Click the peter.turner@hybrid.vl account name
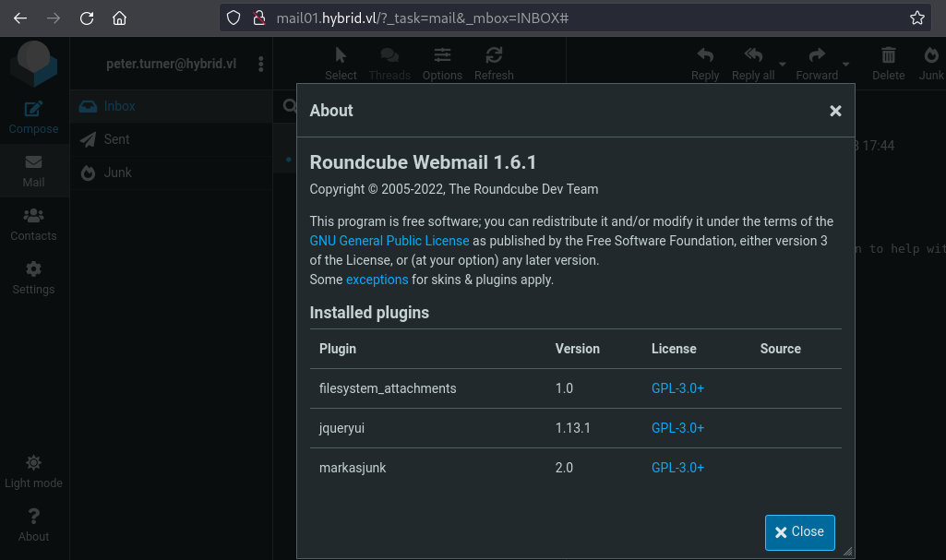 (x=172, y=64)
